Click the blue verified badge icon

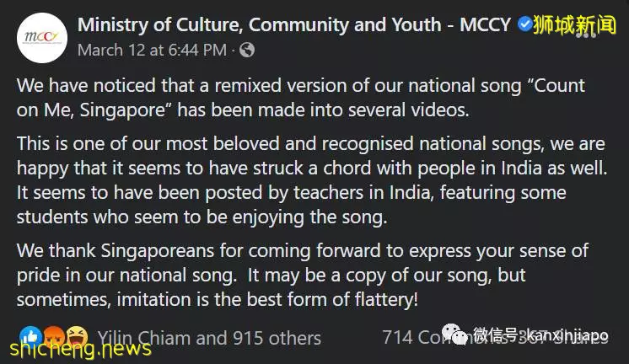[x=524, y=24]
